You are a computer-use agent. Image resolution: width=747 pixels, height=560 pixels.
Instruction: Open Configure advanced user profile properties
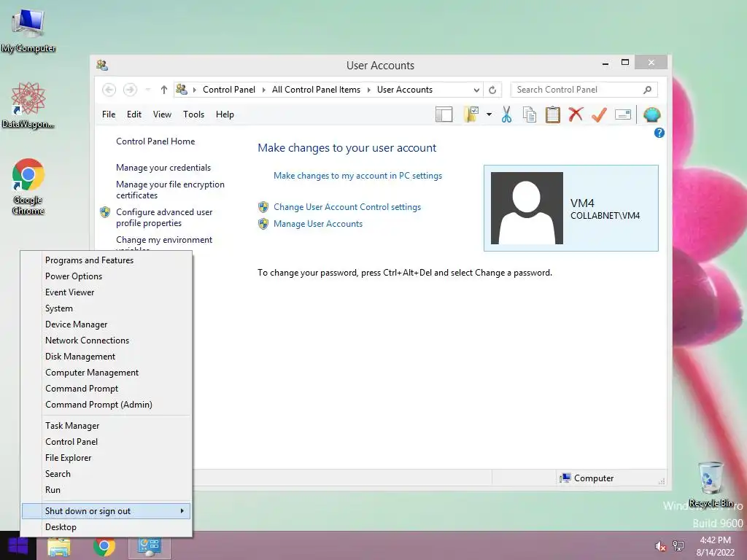[x=164, y=217]
